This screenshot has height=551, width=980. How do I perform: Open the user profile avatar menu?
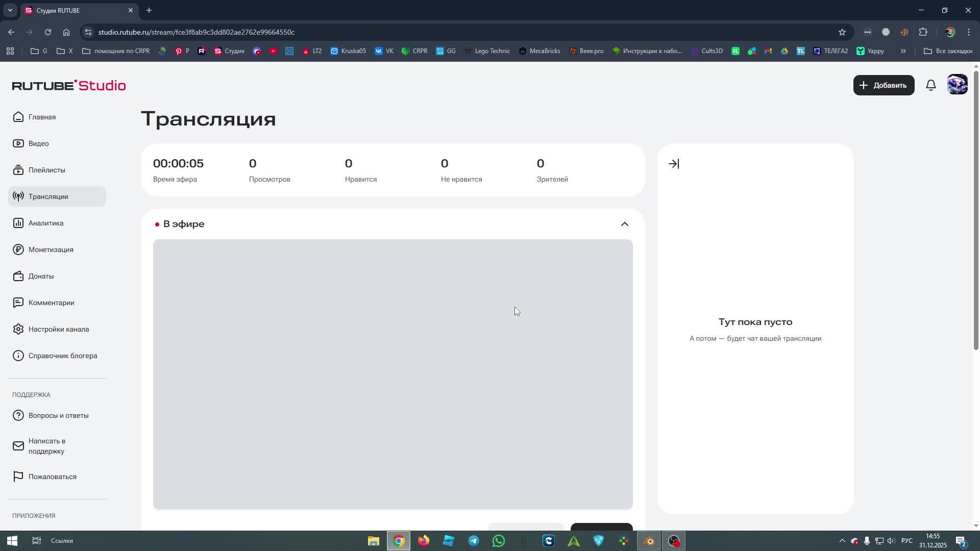[957, 85]
